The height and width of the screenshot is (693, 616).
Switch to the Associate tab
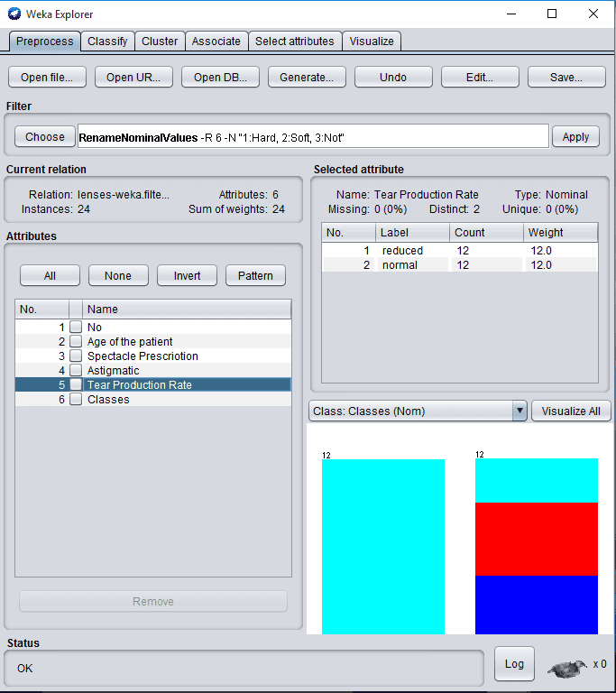pos(216,42)
